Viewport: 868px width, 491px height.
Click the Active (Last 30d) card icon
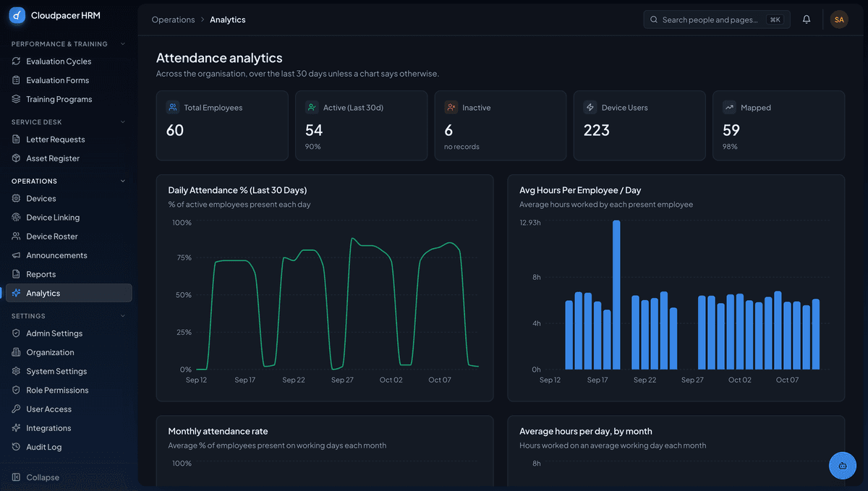[x=312, y=107]
